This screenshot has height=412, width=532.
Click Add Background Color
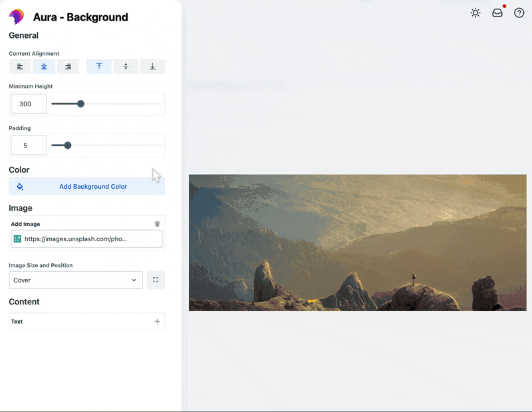tap(86, 186)
